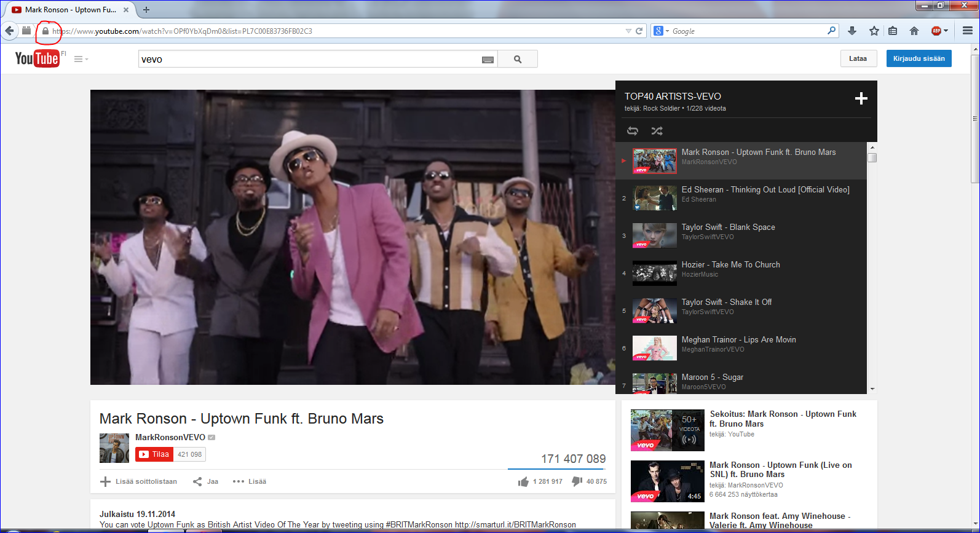Play Taylor Swift - Shake It Off
This screenshot has height=533, width=980.
click(x=741, y=311)
